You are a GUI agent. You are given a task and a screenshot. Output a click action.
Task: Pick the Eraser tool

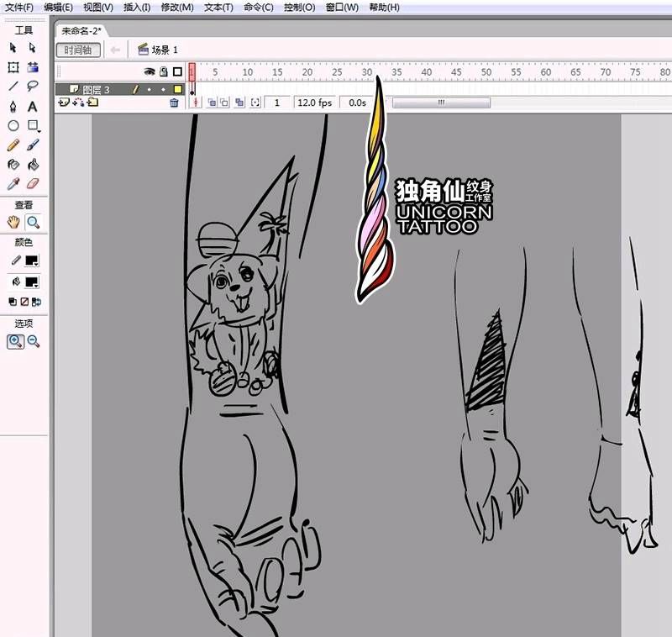pos(33,182)
